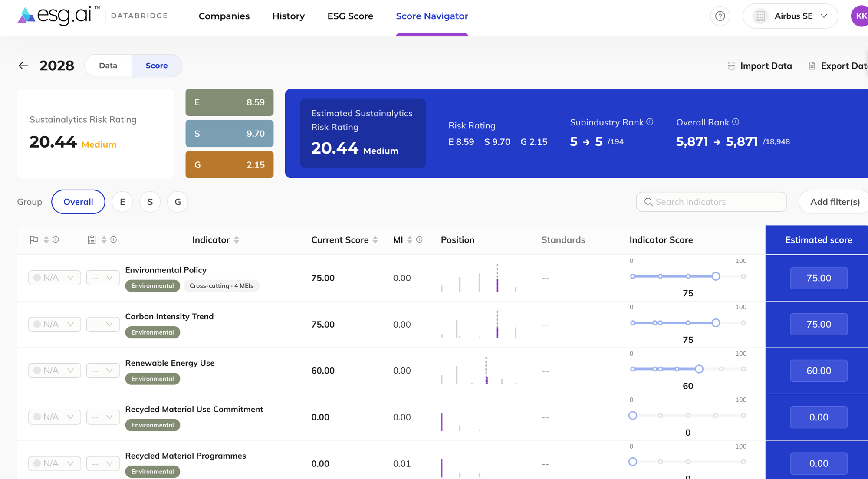Open the Score Navigator tab
Viewport: 868px width, 479px height.
(x=432, y=16)
